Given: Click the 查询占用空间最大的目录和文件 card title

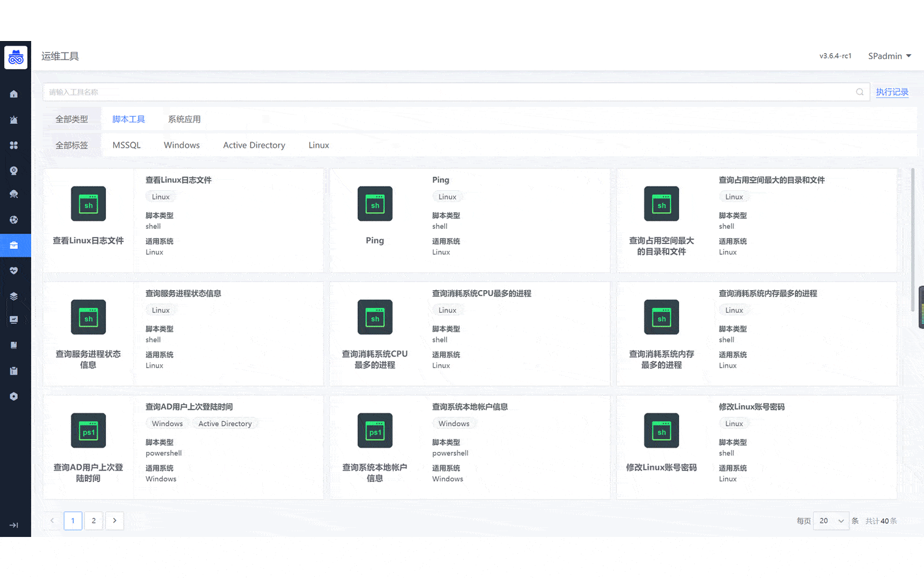Looking at the screenshot, I should point(772,180).
